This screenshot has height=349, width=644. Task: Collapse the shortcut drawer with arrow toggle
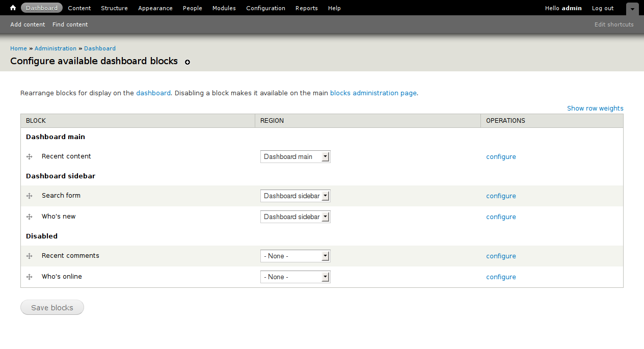point(632,9)
